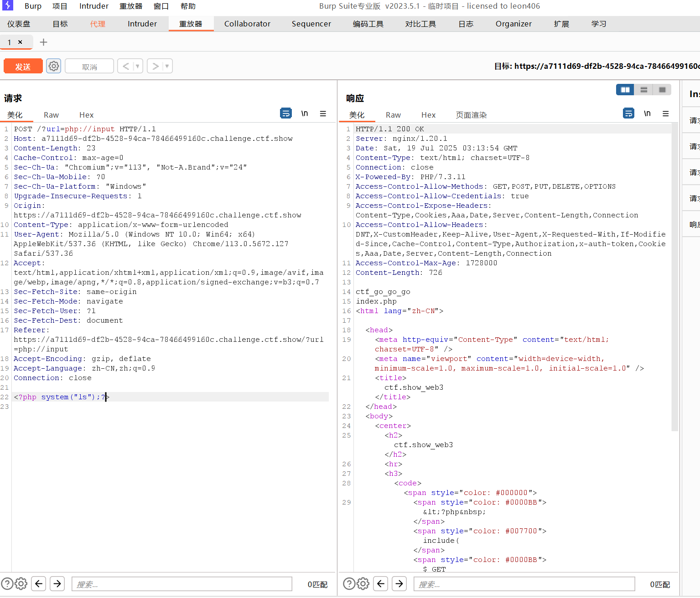Toggle response pane word wrap icon
The image size is (700, 598).
tap(628, 113)
